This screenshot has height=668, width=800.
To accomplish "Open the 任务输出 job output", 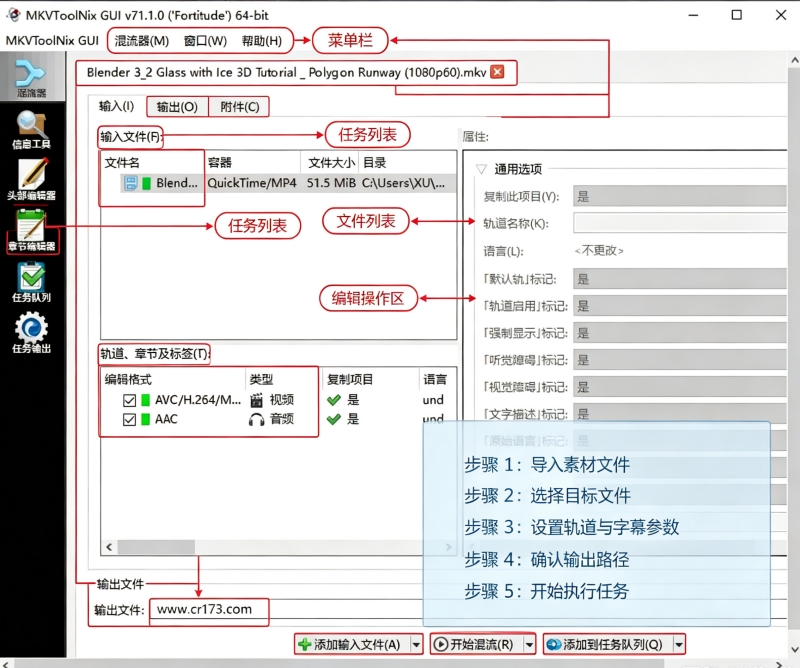I will 32,333.
